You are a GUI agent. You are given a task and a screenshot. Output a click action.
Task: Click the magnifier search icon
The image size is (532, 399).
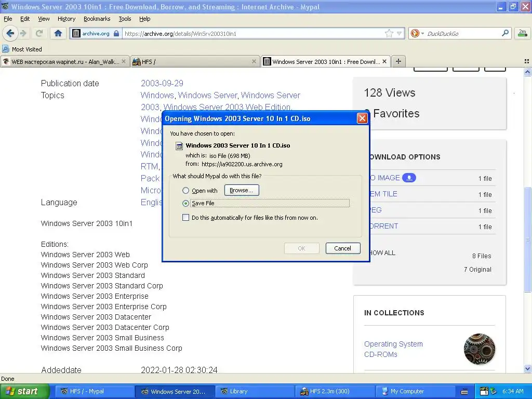[505, 33]
